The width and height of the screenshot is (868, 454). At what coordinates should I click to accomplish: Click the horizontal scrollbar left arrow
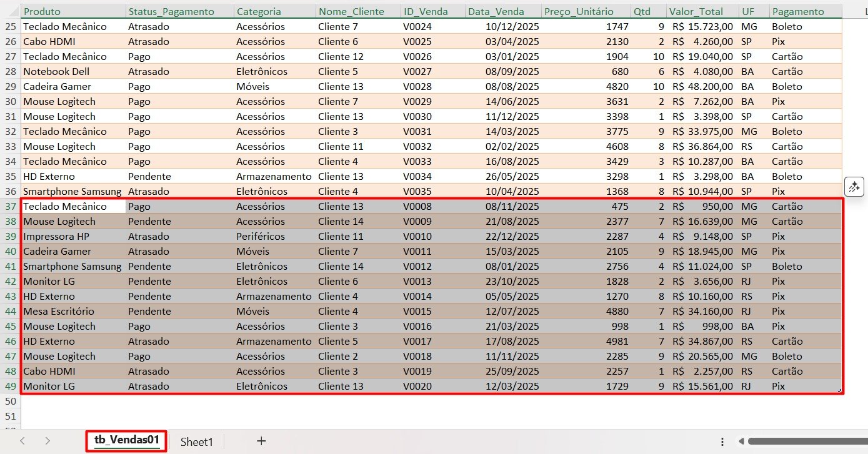tap(741, 441)
